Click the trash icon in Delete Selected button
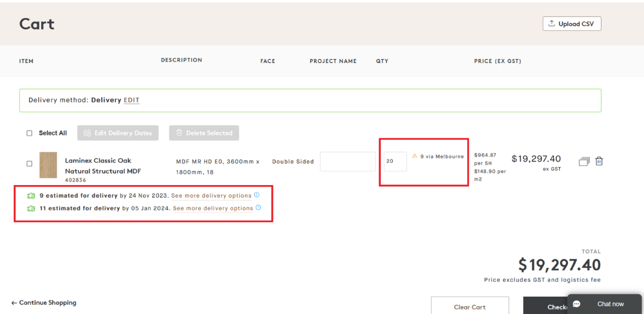644x314 pixels. pos(179,133)
